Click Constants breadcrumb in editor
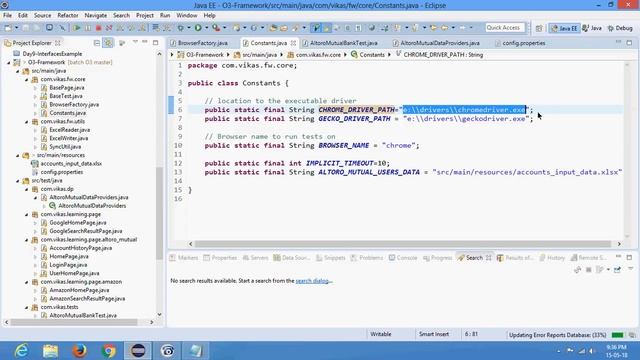This screenshot has width=640, height=360. (367, 55)
